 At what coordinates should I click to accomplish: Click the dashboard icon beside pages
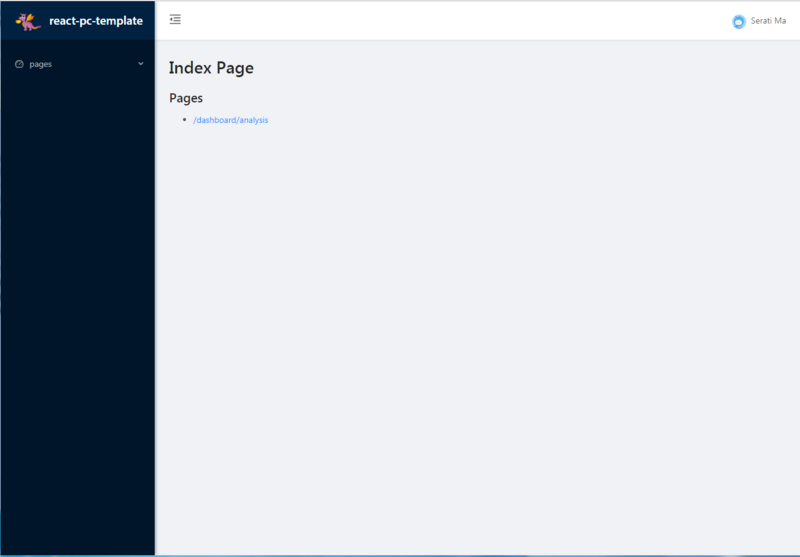[19, 64]
